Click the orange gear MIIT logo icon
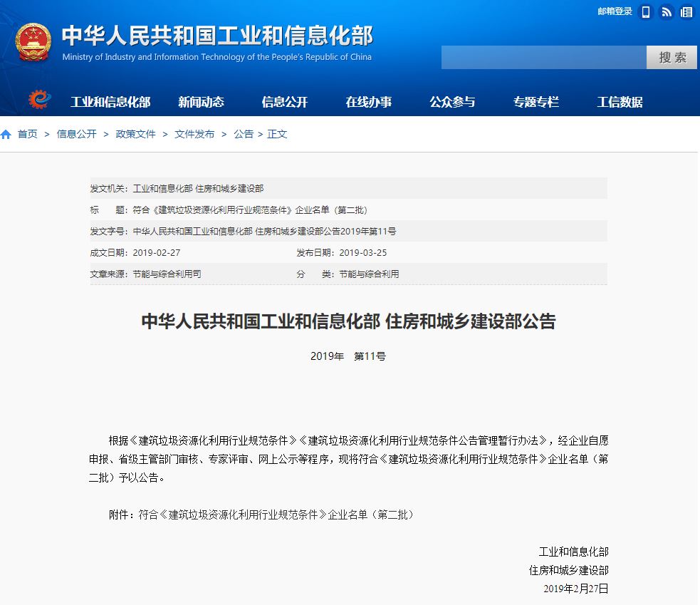This screenshot has height=605, width=700. [39, 99]
